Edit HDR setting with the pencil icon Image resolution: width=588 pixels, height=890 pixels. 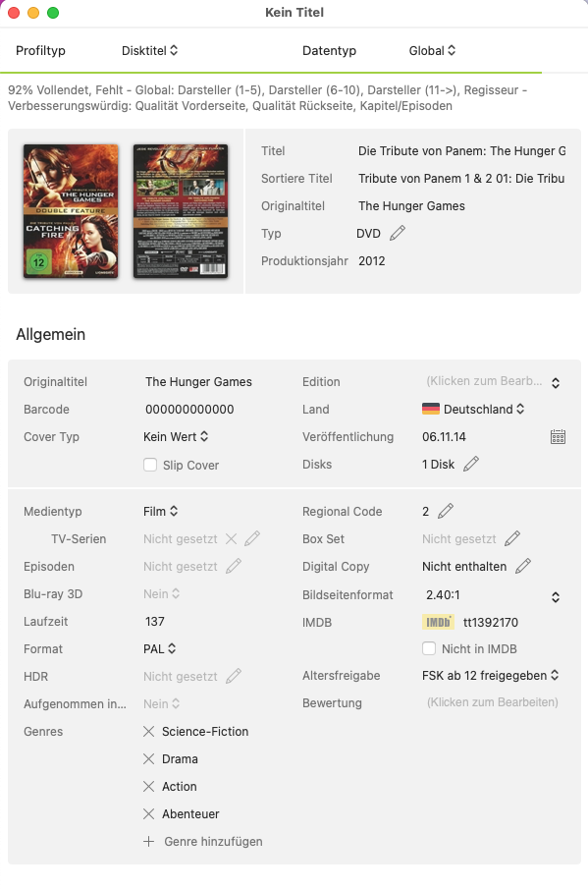click(x=234, y=676)
